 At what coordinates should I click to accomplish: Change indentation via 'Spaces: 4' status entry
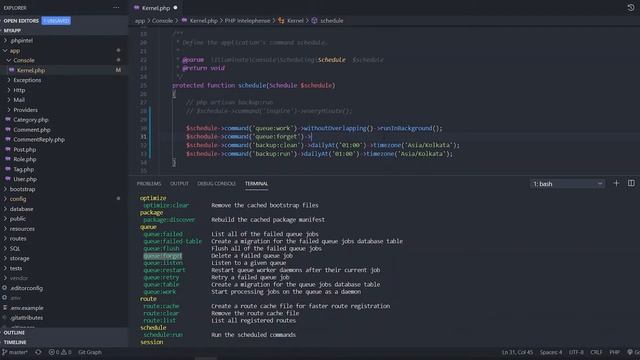(551, 352)
